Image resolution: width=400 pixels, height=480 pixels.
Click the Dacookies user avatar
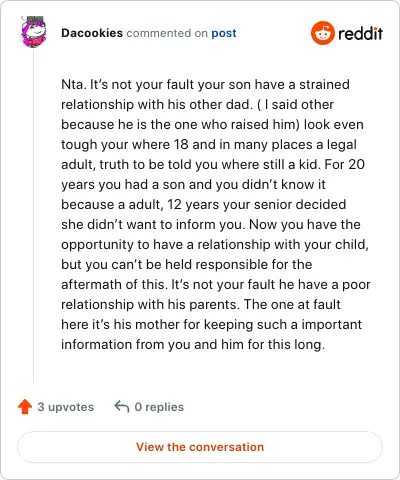click(x=33, y=31)
